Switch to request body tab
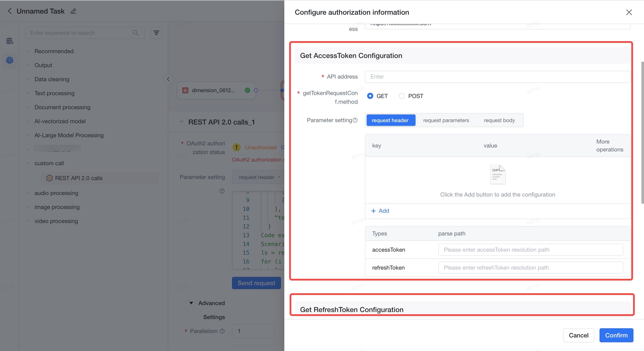 pos(499,120)
